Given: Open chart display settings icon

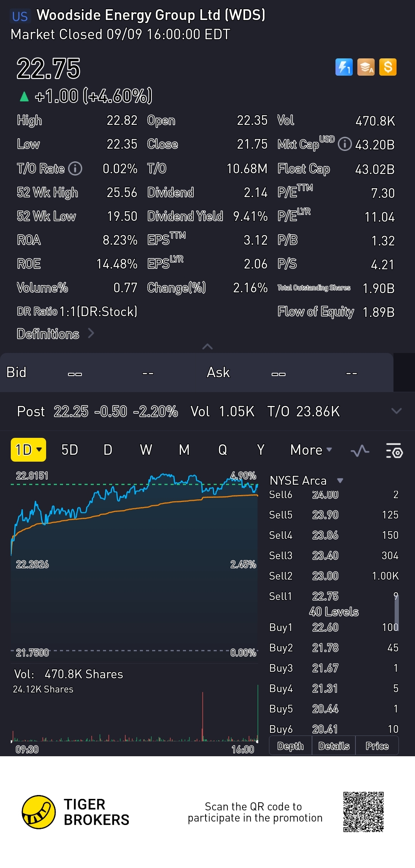Looking at the screenshot, I should (x=394, y=451).
